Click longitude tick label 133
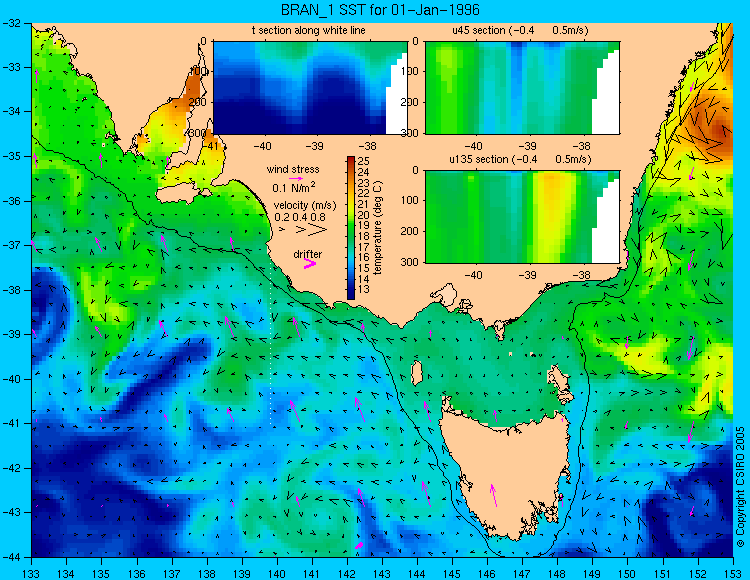The height and width of the screenshot is (580, 750). pos(31,574)
